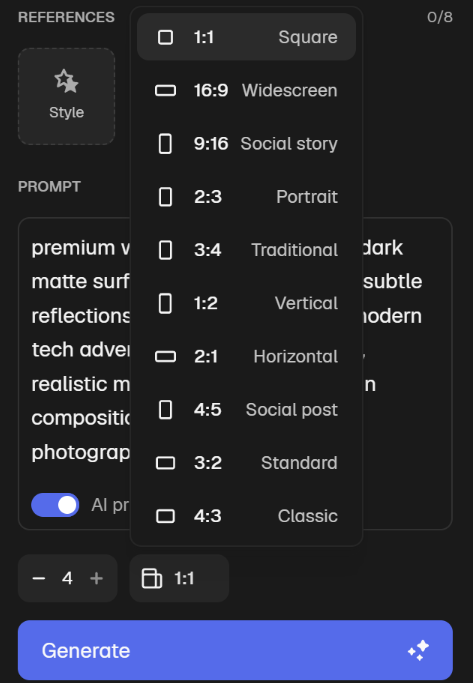The height and width of the screenshot is (683, 473).
Task: Click the 2:1 horizontal shape icon
Action: (x=166, y=357)
